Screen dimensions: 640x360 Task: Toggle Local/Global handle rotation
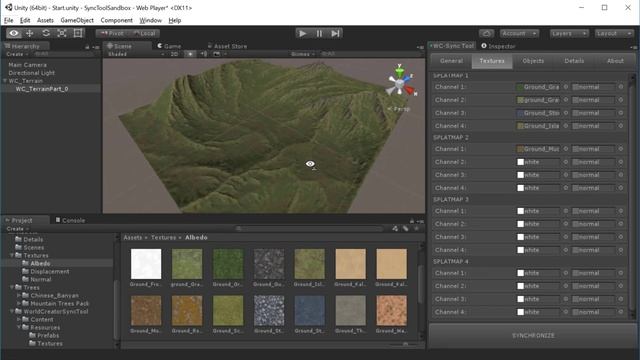(144, 33)
